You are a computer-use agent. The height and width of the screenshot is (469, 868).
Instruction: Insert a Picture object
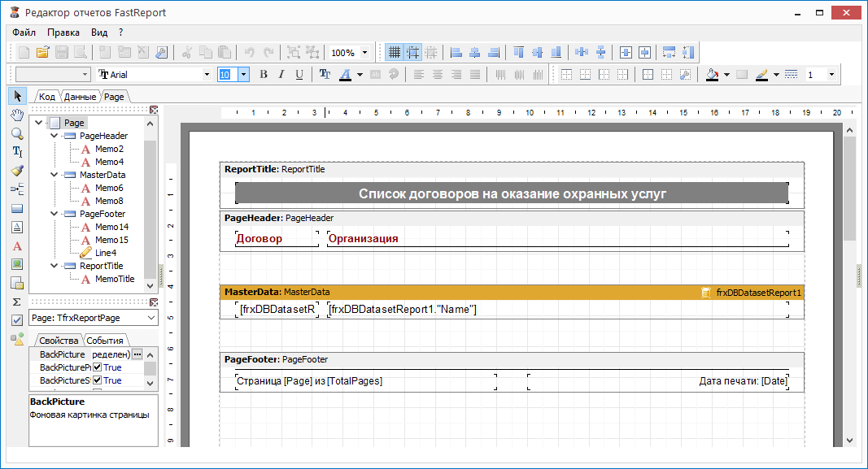(17, 264)
